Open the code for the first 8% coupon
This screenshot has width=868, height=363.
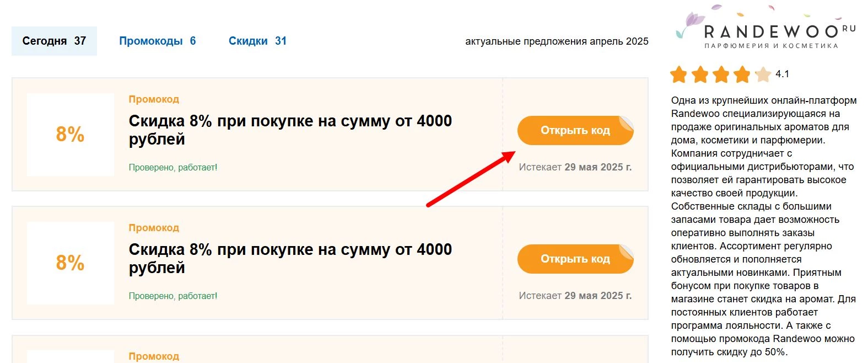pos(575,130)
